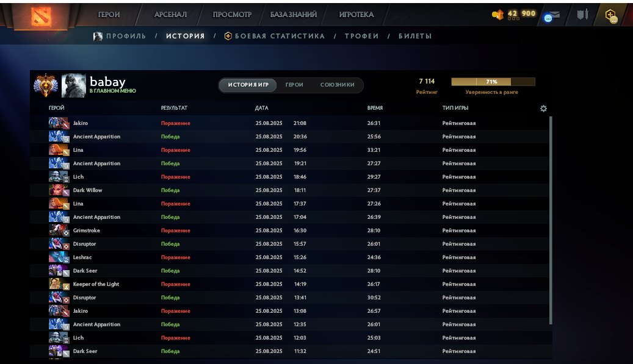
Task: Click the Leshrac hero portrait
Action: 59,257
